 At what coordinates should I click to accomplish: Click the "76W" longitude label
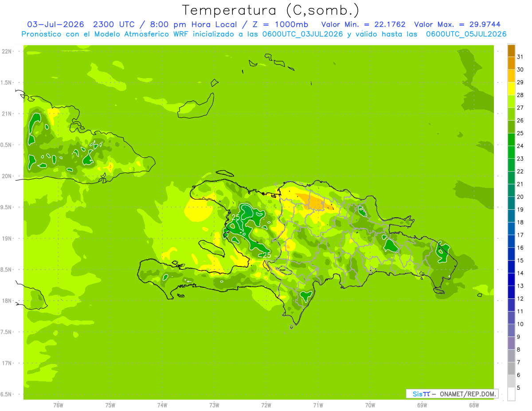pyautogui.click(x=58, y=405)
